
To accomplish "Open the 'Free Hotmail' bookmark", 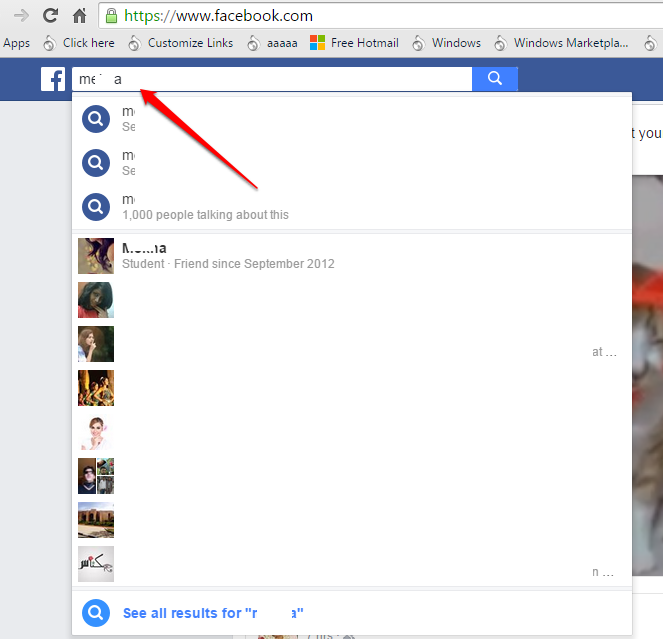I will pyautogui.click(x=354, y=43).
